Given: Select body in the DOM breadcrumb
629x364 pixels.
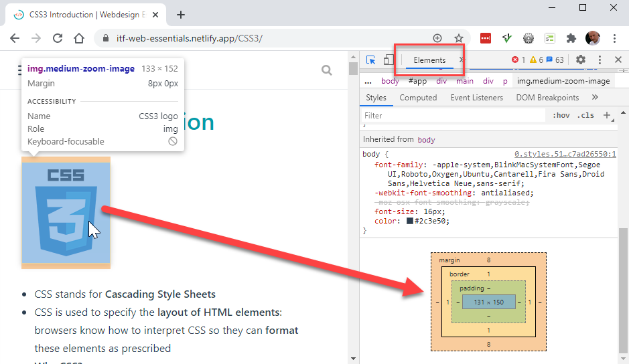Looking at the screenshot, I should coord(390,82).
